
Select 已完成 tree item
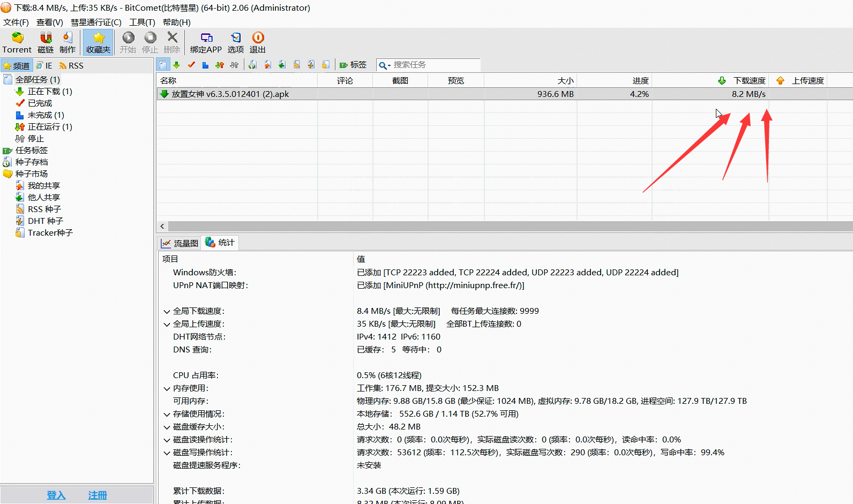pyautogui.click(x=40, y=103)
